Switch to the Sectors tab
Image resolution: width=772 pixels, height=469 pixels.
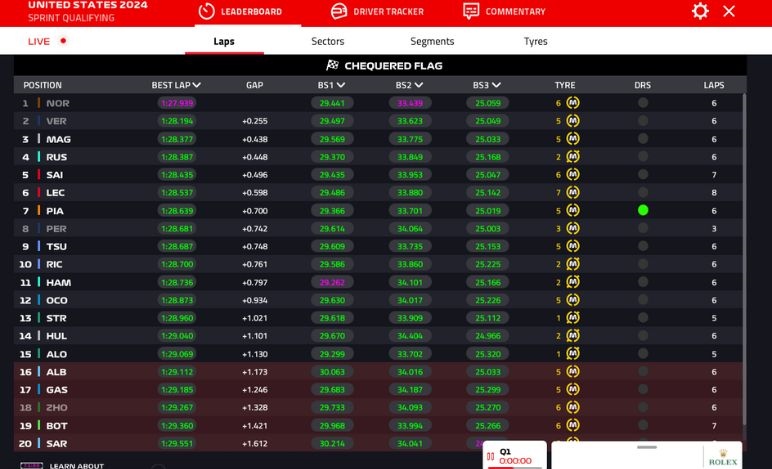point(327,41)
